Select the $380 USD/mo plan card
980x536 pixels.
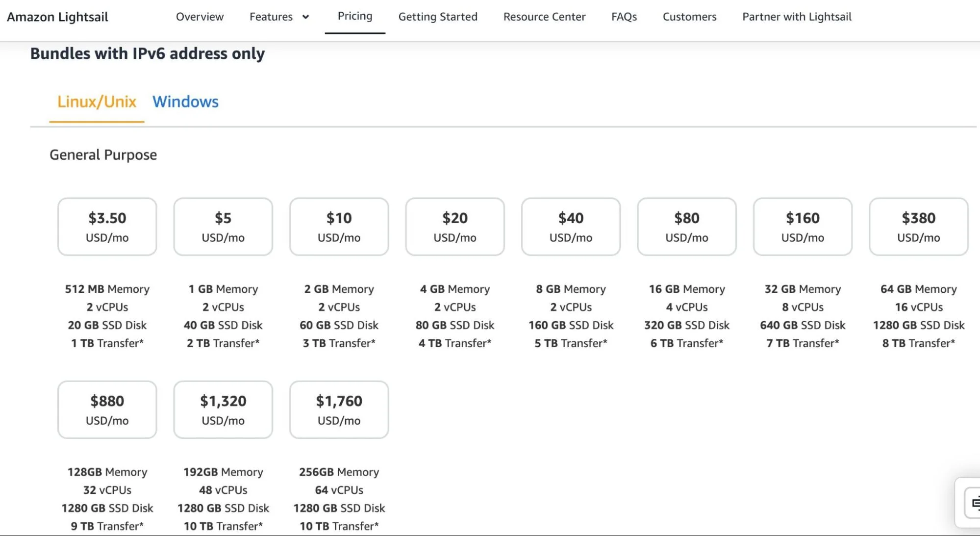918,227
